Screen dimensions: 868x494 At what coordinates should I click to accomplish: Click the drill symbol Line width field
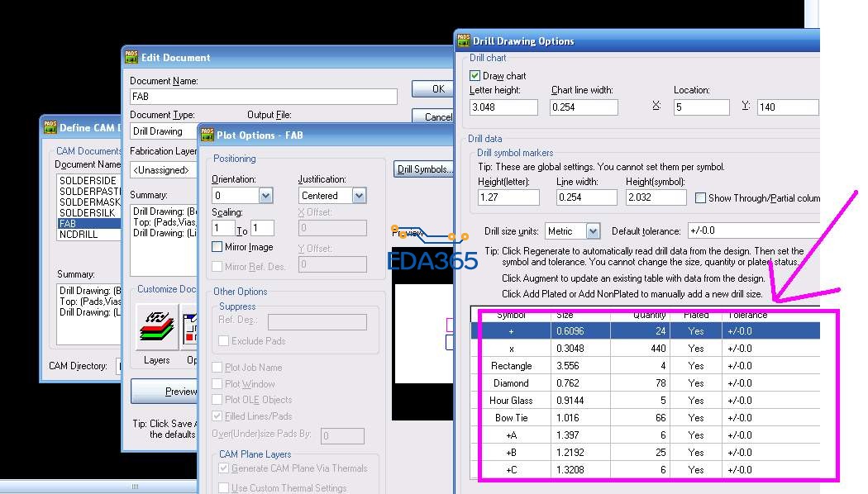tap(586, 197)
